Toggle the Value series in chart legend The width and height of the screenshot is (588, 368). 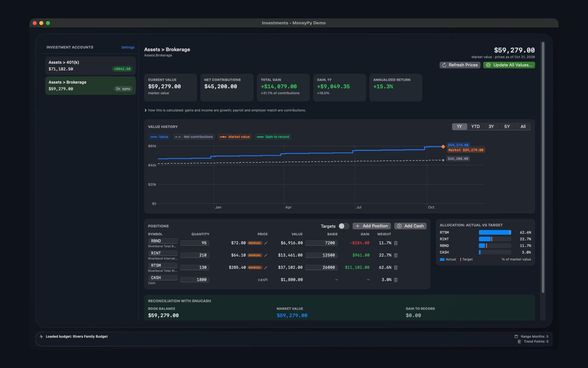tap(159, 137)
